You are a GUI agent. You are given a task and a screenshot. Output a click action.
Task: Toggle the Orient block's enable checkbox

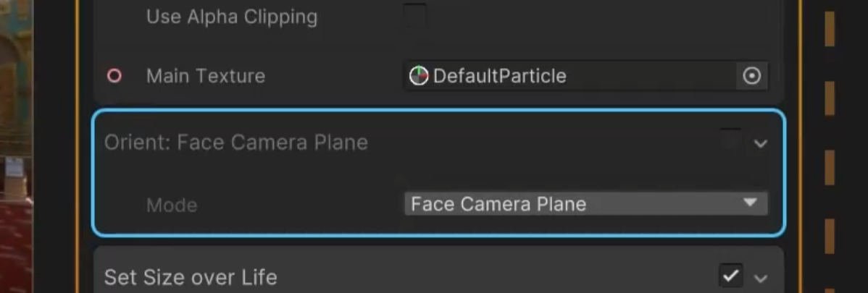coord(730,141)
